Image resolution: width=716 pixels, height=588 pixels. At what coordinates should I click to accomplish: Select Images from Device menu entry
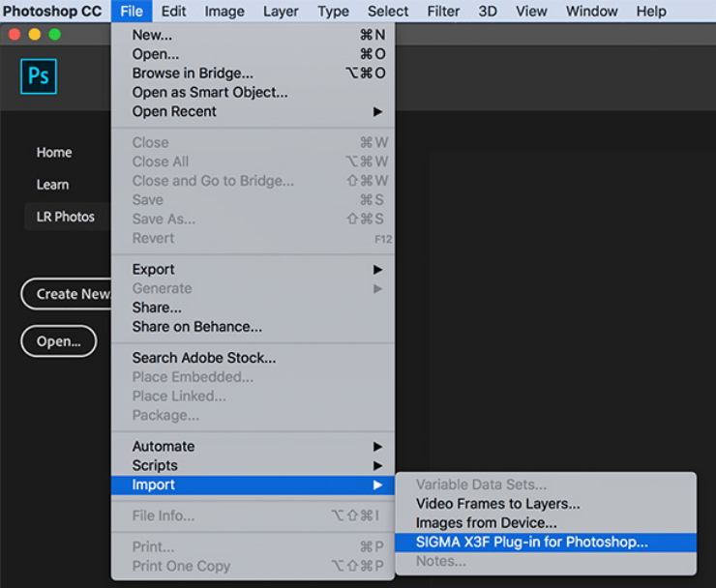click(486, 523)
